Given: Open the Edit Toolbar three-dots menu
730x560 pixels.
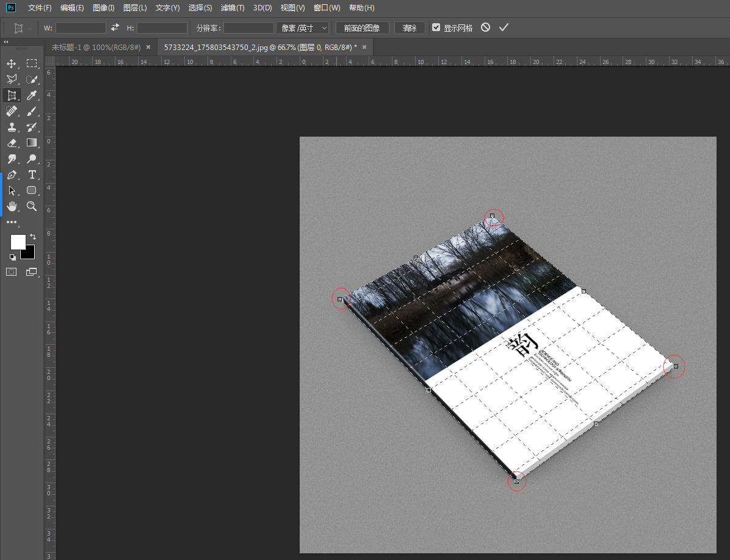Looking at the screenshot, I should (12, 222).
